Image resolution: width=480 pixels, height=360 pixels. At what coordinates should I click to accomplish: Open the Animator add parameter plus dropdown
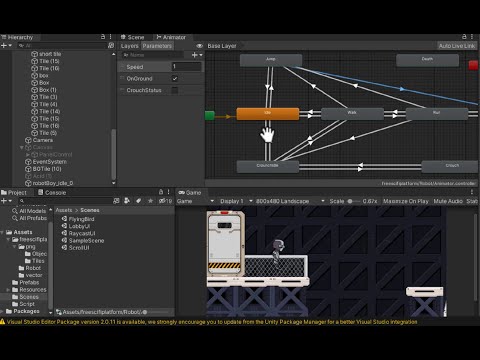point(197,55)
